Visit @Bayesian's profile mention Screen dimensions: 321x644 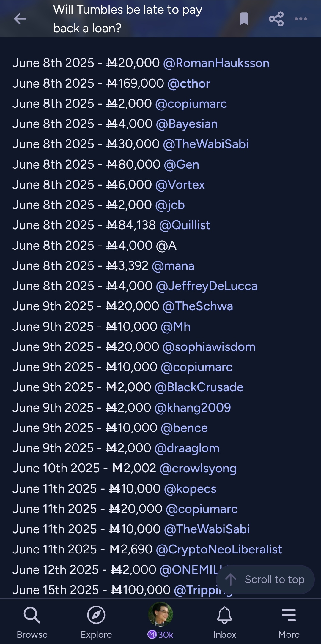click(x=187, y=124)
